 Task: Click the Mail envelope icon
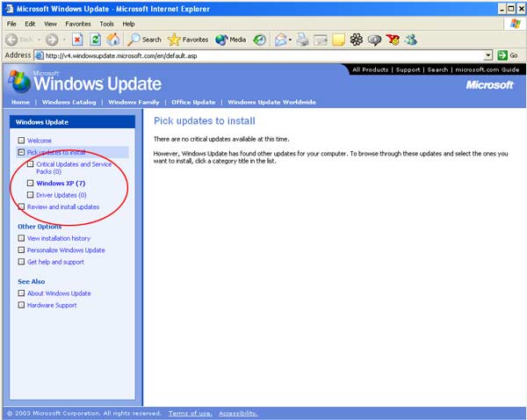coord(280,40)
